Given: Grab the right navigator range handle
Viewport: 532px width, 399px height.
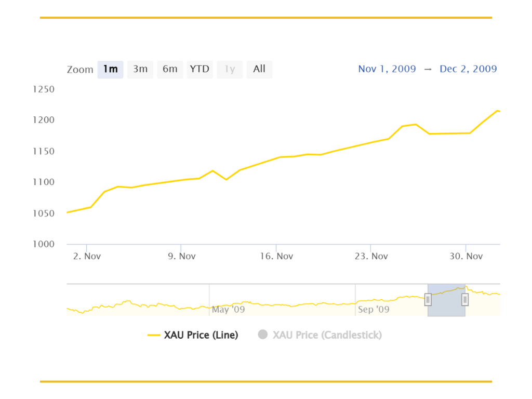Looking at the screenshot, I should [x=465, y=300].
